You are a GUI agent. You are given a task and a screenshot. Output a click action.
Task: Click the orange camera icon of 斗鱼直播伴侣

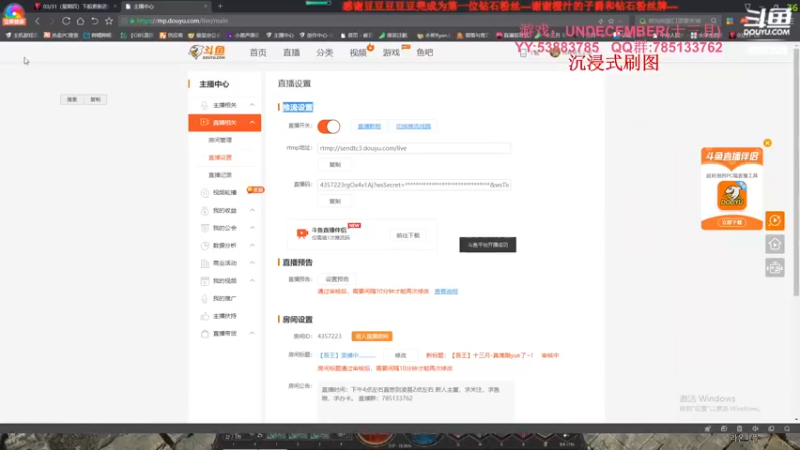click(302, 233)
